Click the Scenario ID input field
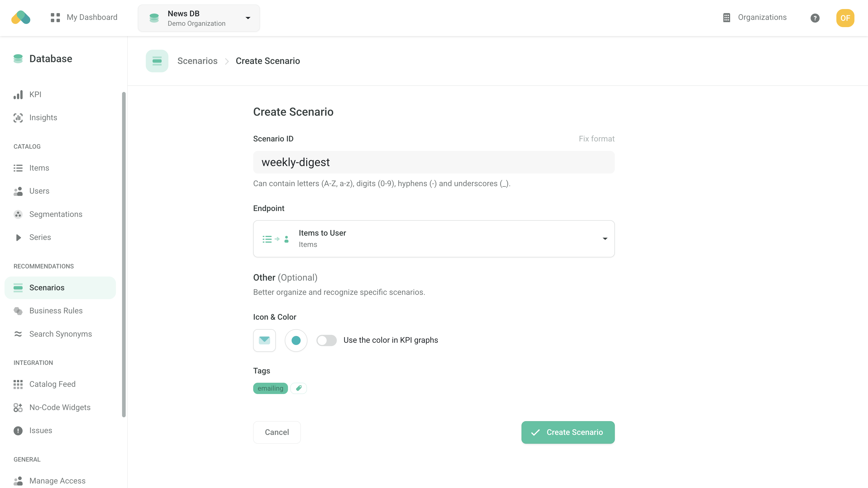 coord(434,162)
